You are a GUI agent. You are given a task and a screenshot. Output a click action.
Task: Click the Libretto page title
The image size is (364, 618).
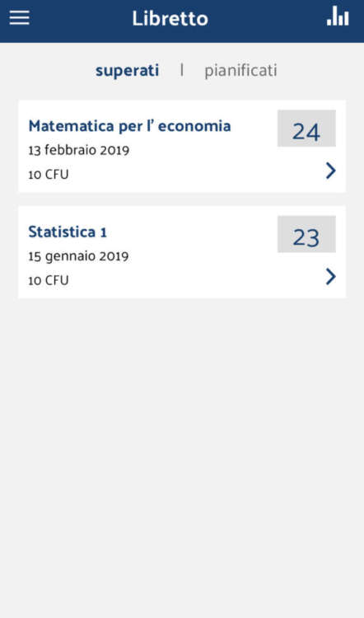[x=170, y=18]
